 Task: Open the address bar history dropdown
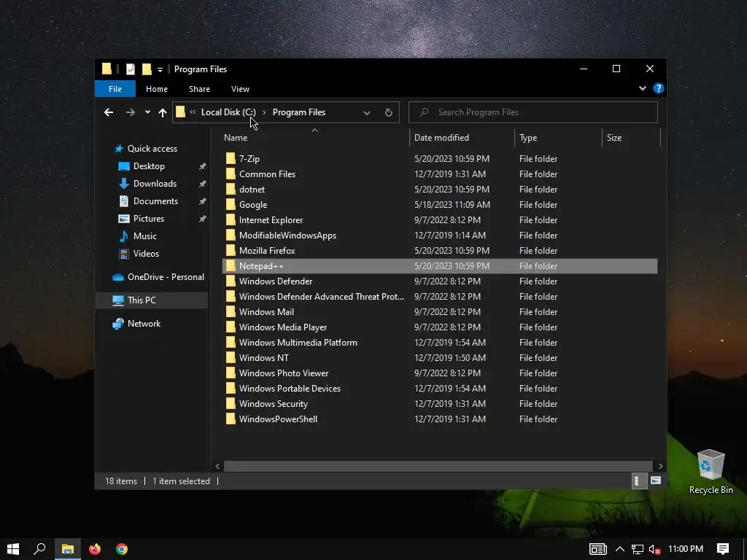click(x=367, y=113)
